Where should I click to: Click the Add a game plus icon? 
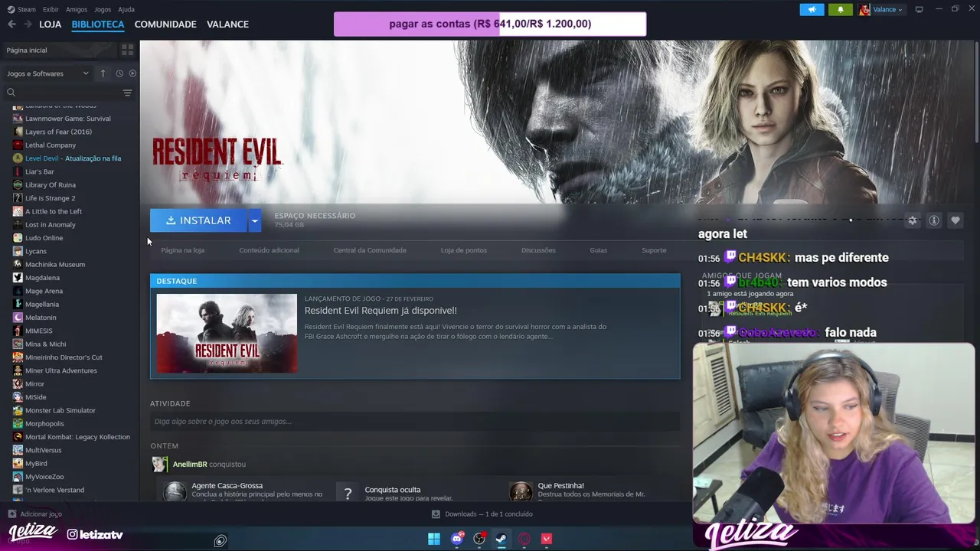click(11, 514)
